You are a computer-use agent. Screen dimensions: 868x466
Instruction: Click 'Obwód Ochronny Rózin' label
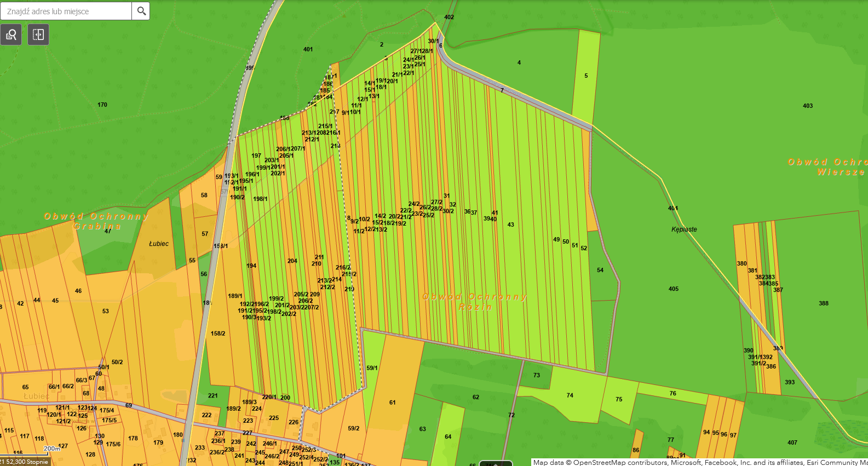click(x=475, y=302)
